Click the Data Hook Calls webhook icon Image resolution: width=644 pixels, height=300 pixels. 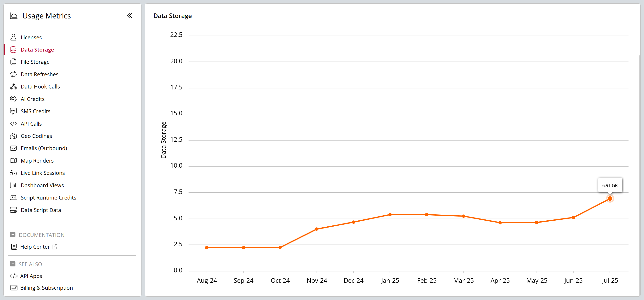coord(13,87)
